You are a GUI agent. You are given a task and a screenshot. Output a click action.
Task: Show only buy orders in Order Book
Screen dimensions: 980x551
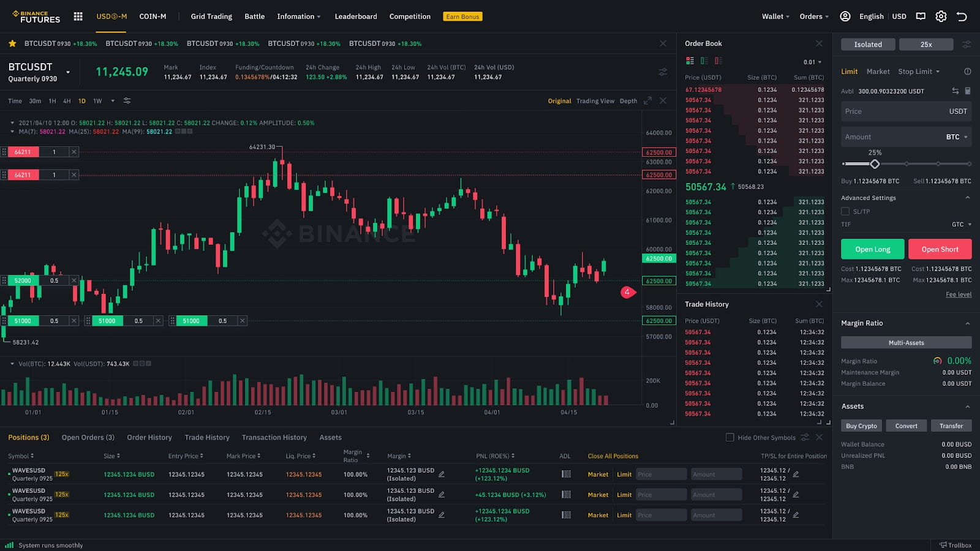703,61
